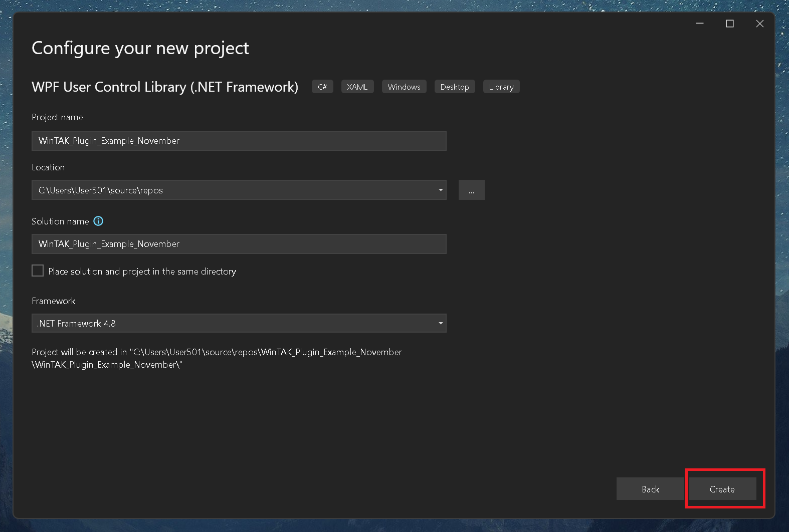The width and height of the screenshot is (789, 532).
Task: Click the 'Configure your new project' heading
Action: coord(140,48)
